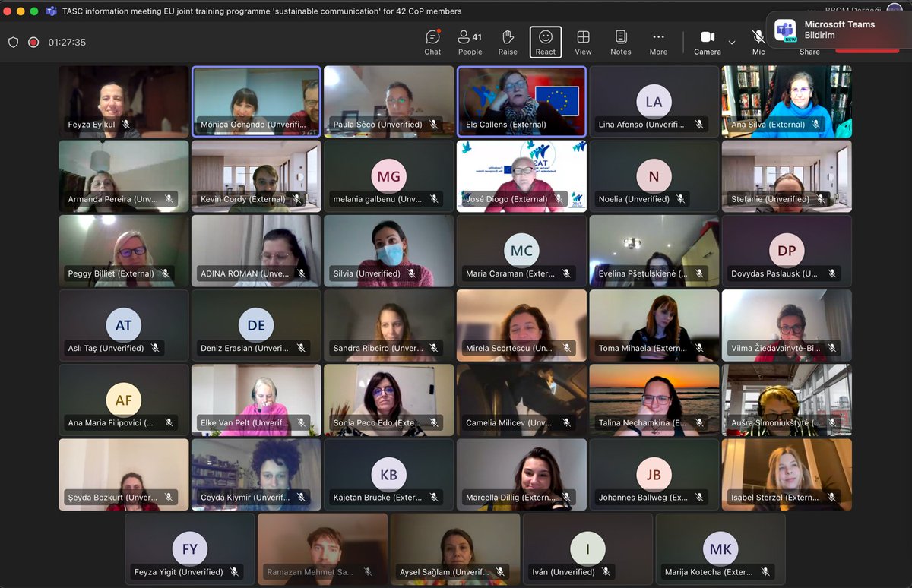This screenshot has height=588, width=912.
Task: Raise your hand in the meeting
Action: coord(508,43)
